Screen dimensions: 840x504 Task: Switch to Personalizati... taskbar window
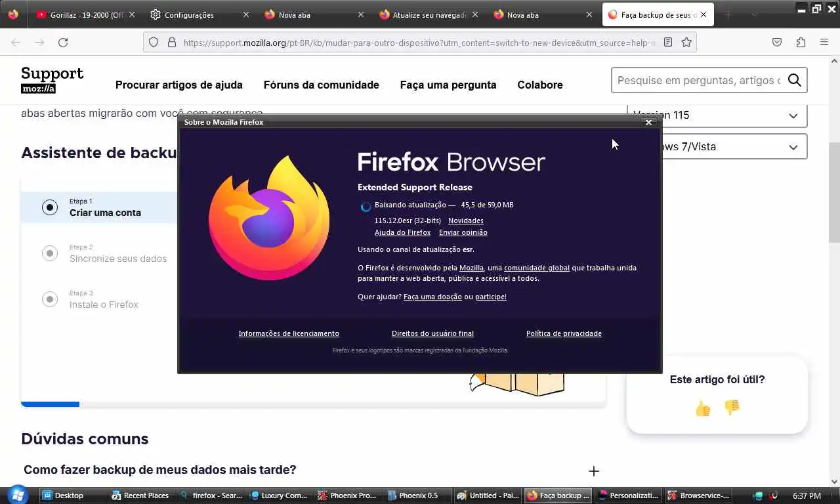[x=627, y=495]
